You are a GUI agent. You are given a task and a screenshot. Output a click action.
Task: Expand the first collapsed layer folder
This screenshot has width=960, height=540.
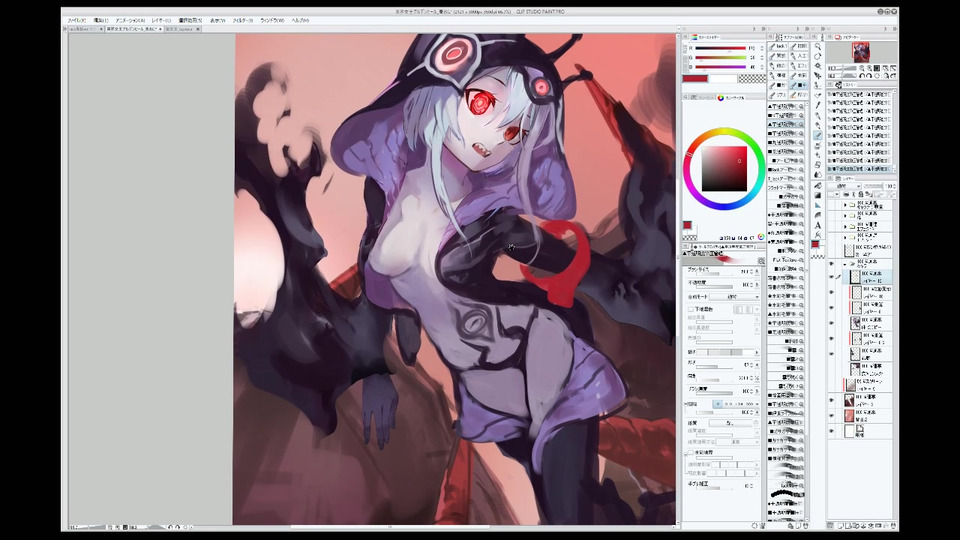[x=845, y=205]
